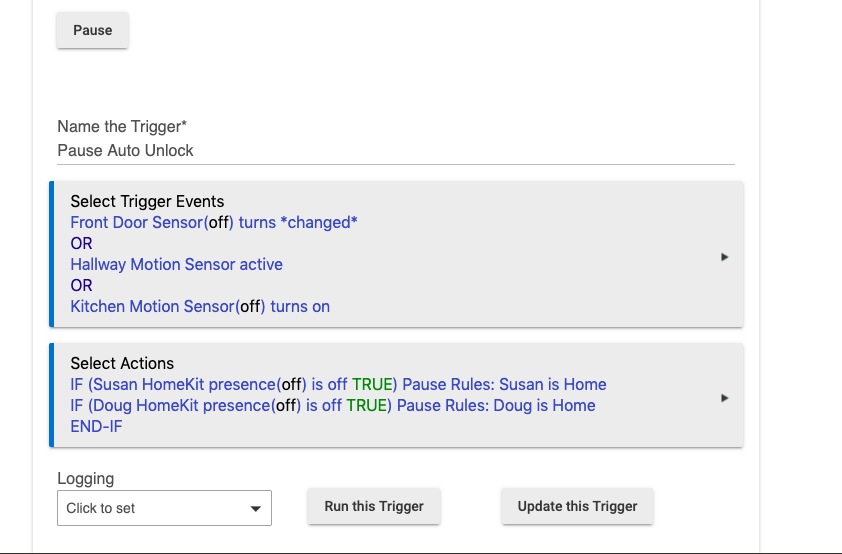This screenshot has width=842, height=554.
Task: Click the Name the Trigger label
Action: coord(122,127)
